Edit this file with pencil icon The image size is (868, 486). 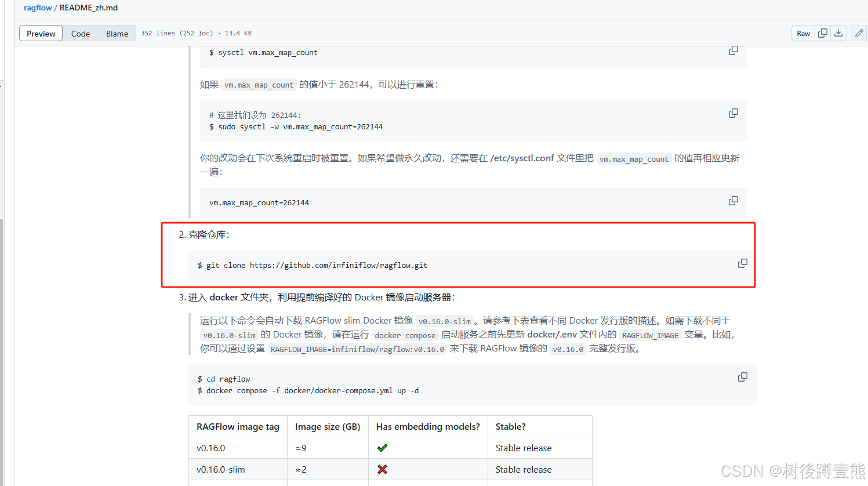click(x=859, y=33)
